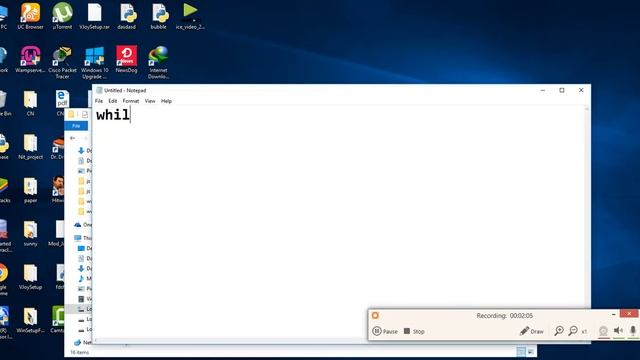Select paper folder on desktop
The width and height of the screenshot is (640, 360).
(x=30, y=190)
